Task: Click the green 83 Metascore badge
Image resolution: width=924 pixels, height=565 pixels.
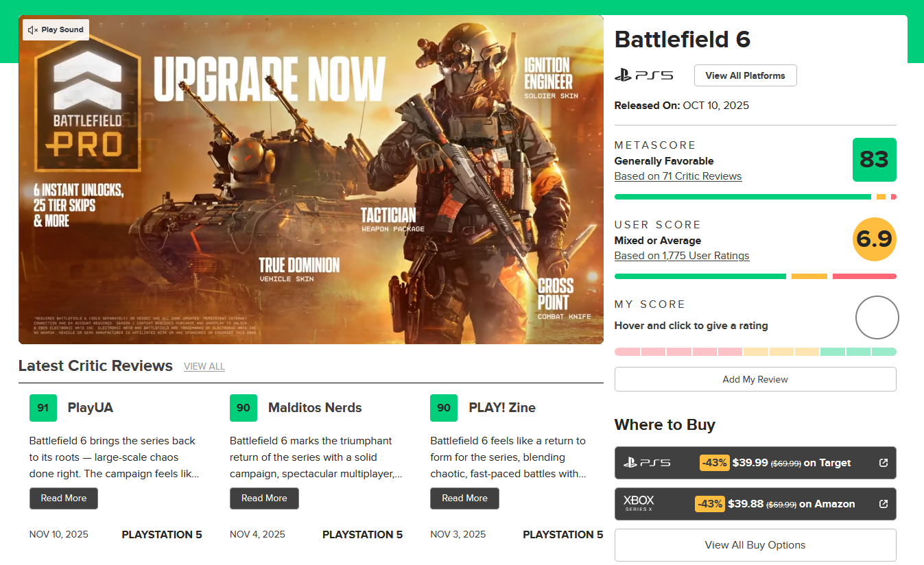Action: (x=874, y=160)
